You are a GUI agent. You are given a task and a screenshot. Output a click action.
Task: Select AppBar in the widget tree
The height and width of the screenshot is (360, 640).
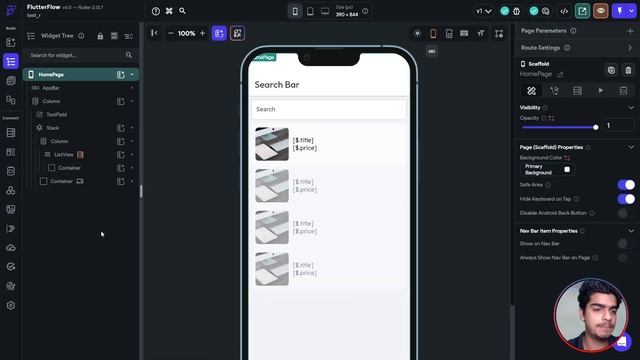click(x=51, y=88)
